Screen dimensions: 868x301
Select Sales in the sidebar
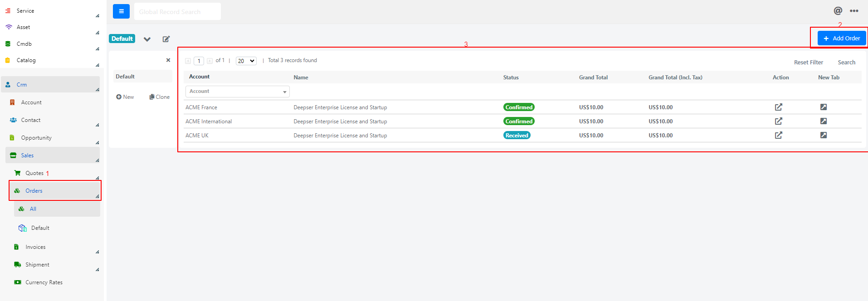[53, 155]
